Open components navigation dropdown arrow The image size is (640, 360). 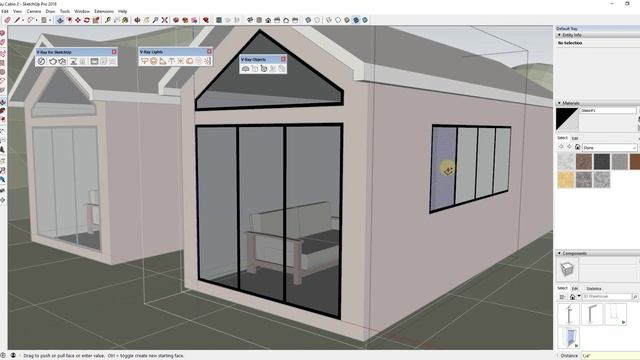(579, 297)
